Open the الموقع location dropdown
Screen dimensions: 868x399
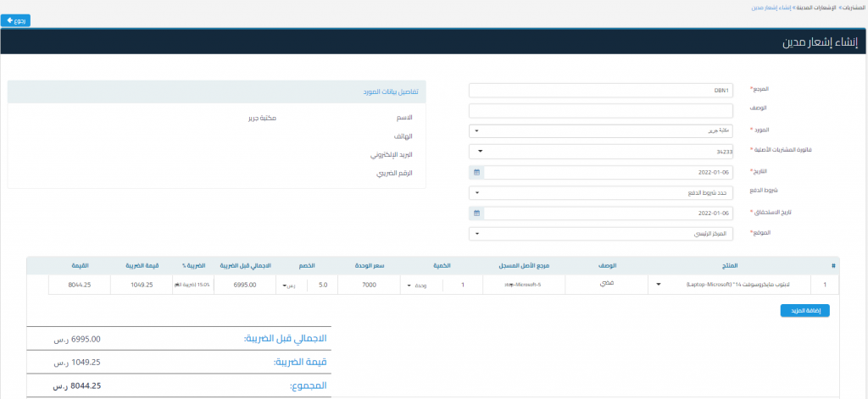[602, 233]
